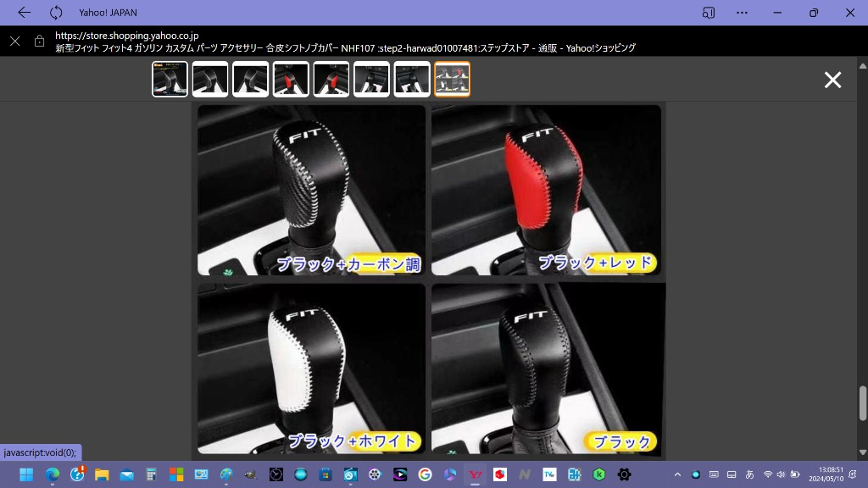The image size is (868, 488).
Task: Open the film reel icon in taskbar
Action: point(375,474)
